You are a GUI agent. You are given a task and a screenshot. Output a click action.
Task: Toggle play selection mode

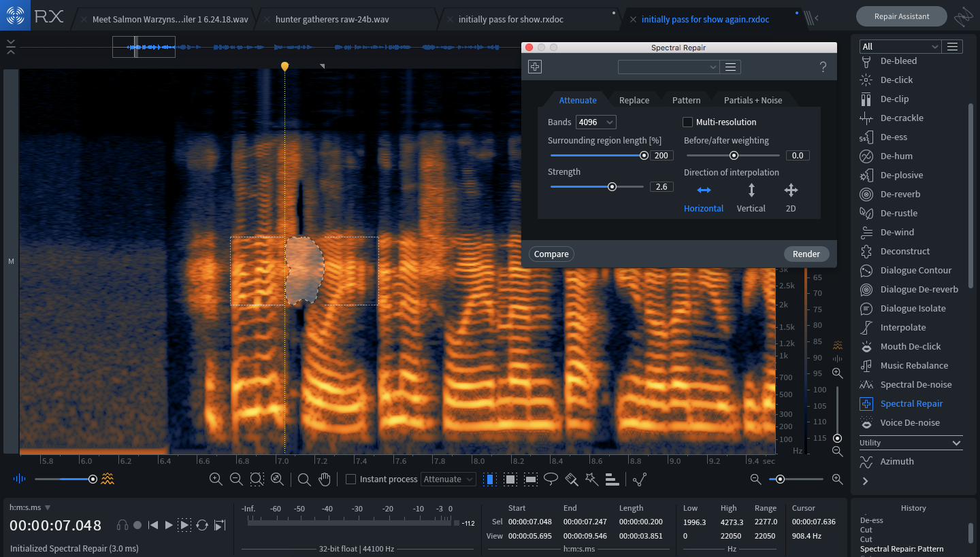pyautogui.click(x=184, y=525)
